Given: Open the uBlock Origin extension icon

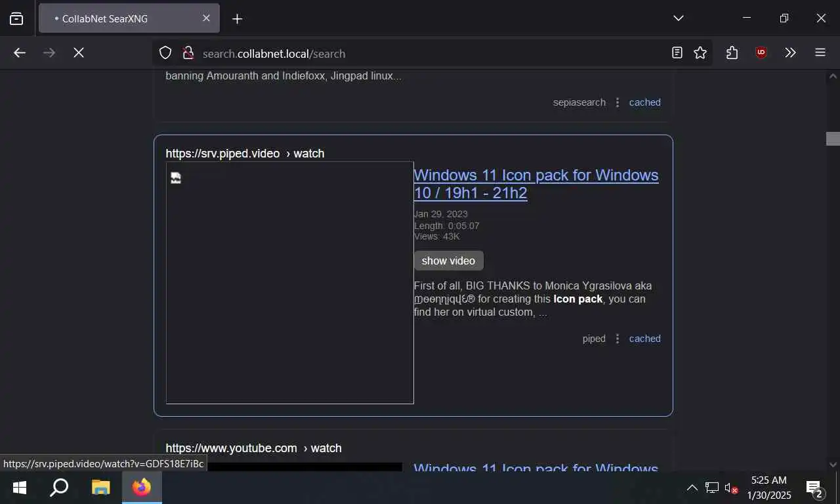Looking at the screenshot, I should coord(761,53).
